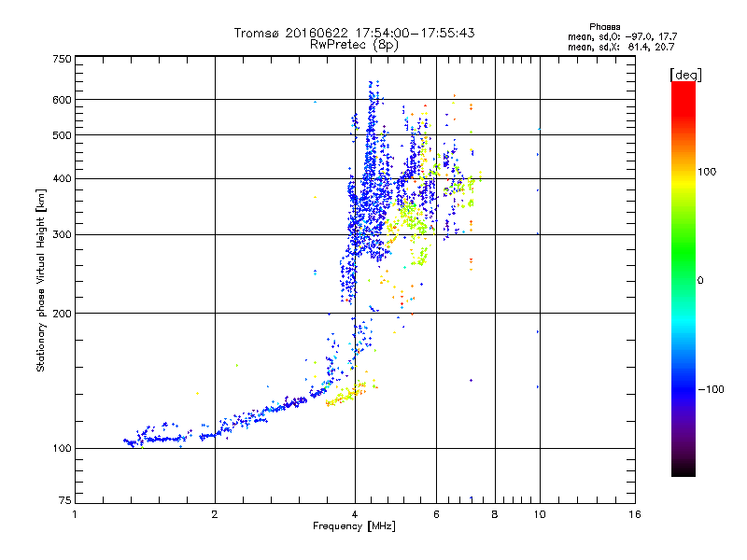The width and height of the screenshot is (747, 560).
Task: Click x-axis tick label '10'
Action: (x=540, y=514)
